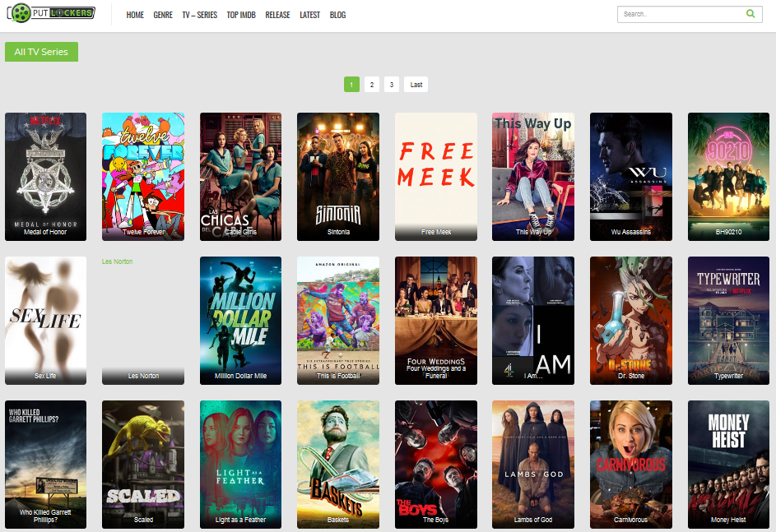Go to the TV – SERIES section
Viewport: 776px width, 532px height.
[x=199, y=15]
